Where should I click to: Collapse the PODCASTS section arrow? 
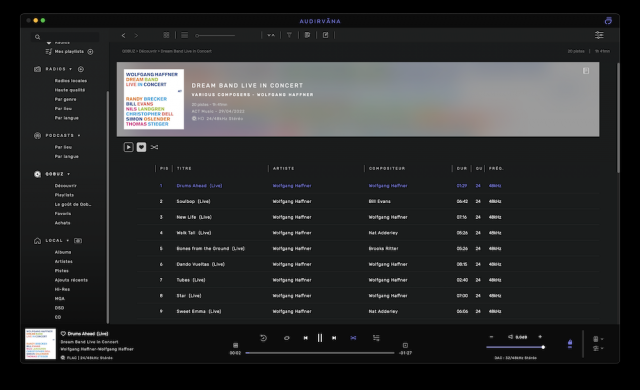tap(79, 135)
